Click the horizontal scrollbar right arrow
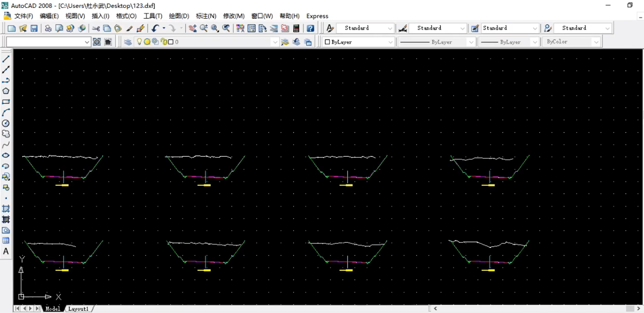This screenshot has width=644, height=313. point(639,309)
